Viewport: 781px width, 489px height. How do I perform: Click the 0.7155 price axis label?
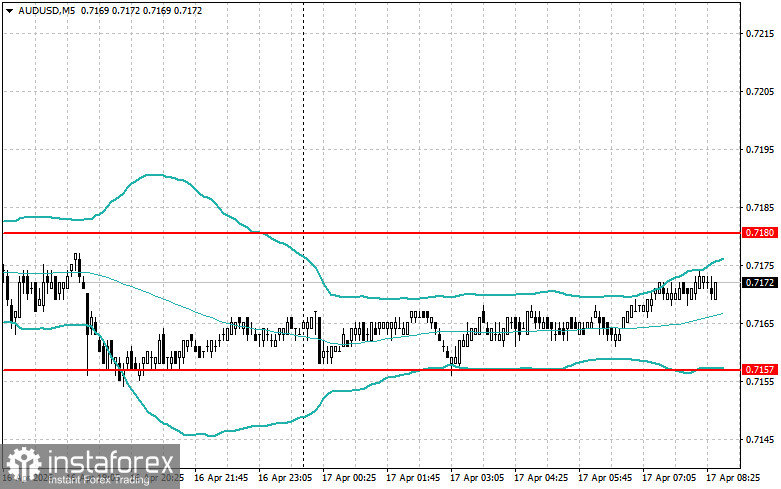pyautogui.click(x=760, y=381)
